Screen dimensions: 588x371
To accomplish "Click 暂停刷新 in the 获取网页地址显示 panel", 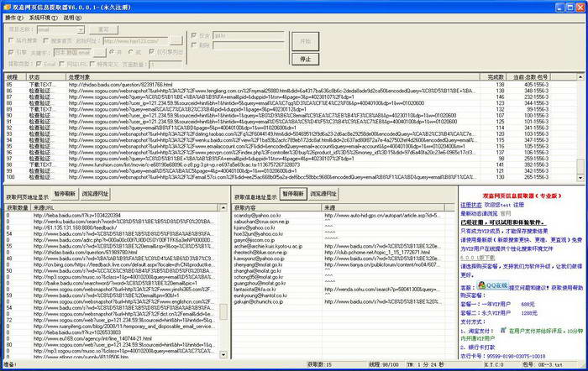I will pyautogui.click(x=65, y=194).
